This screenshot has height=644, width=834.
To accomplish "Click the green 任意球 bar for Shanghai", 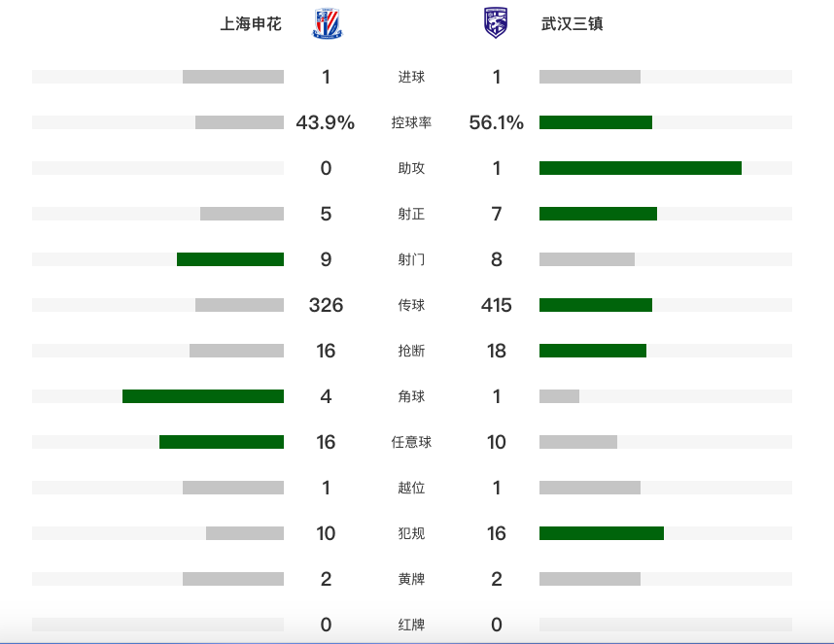I will [222, 442].
